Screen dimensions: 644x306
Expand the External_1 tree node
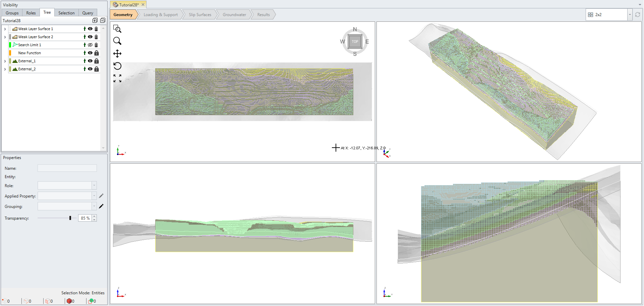(x=5, y=61)
